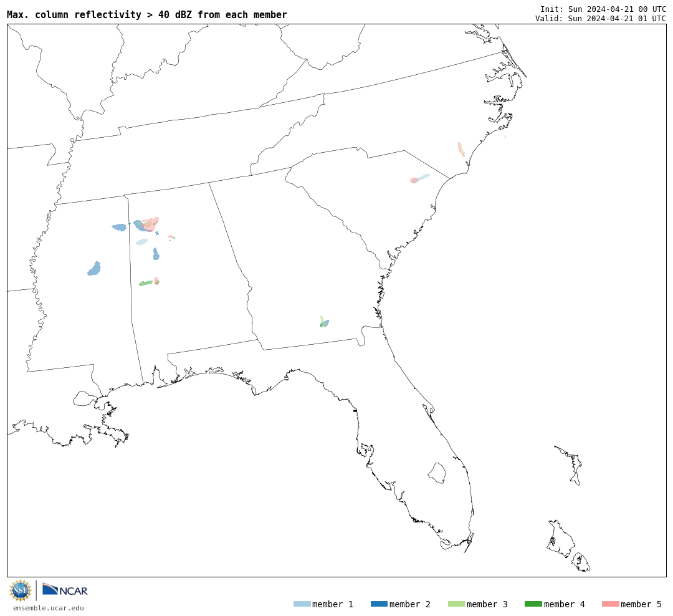Image resolution: width=673 pixels, height=616 pixels.
Task: Click the NSF logo icon
Action: [x=20, y=590]
